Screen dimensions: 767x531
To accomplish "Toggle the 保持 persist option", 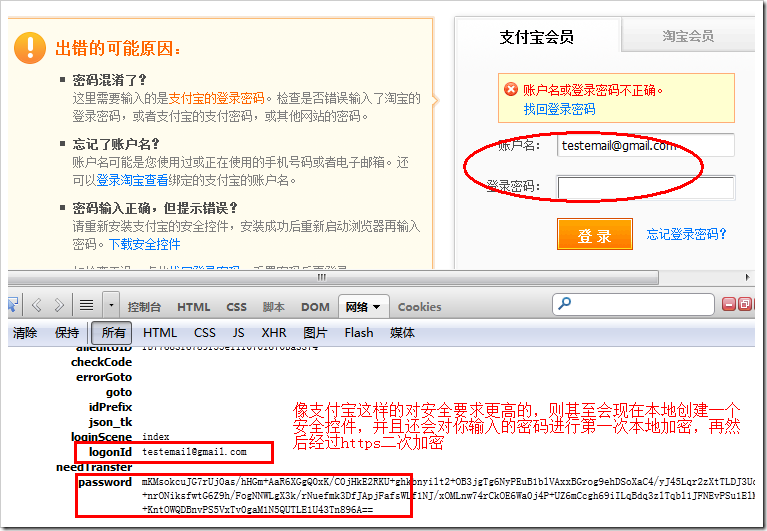I will click(x=67, y=333).
